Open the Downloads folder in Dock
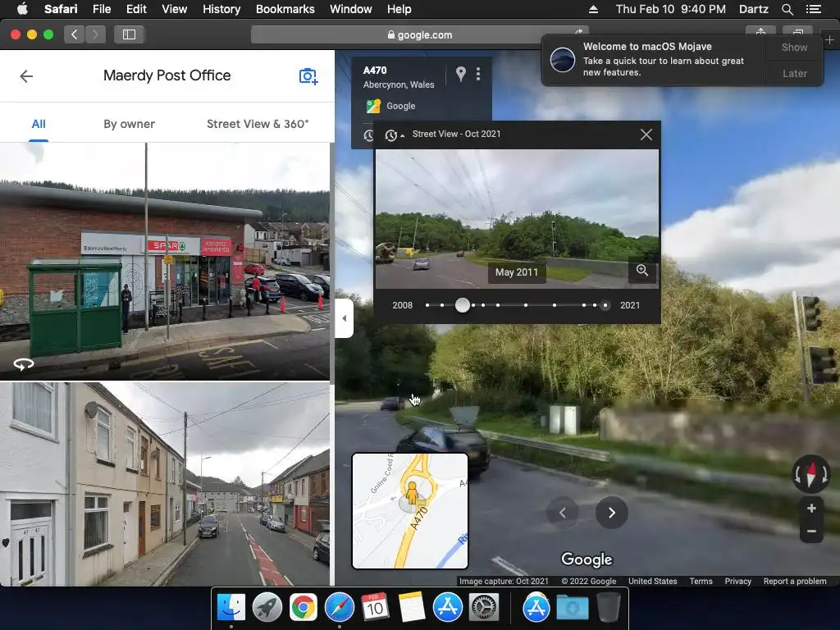840x630 pixels. click(572, 608)
